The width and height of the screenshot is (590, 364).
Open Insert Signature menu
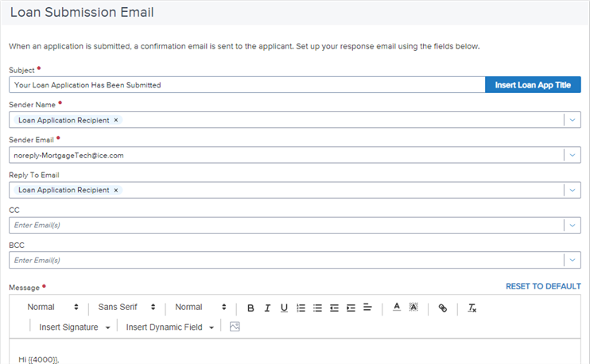pos(74,327)
